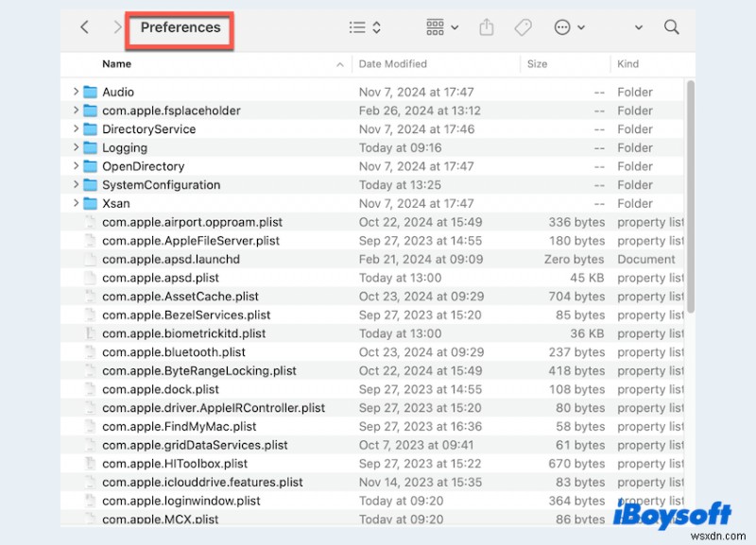
Task: Go forward with the right arrow button
Action: [117, 27]
